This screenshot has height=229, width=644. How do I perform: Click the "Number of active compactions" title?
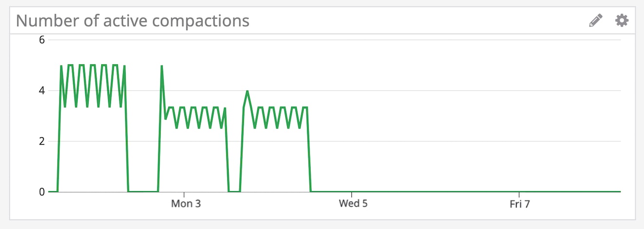coord(132,21)
